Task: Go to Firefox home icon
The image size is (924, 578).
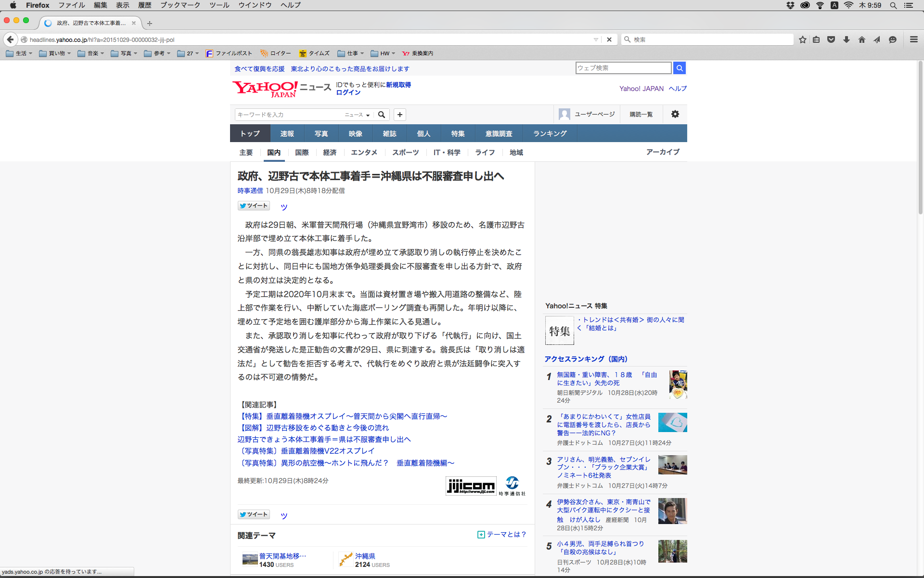Action: [x=862, y=39]
